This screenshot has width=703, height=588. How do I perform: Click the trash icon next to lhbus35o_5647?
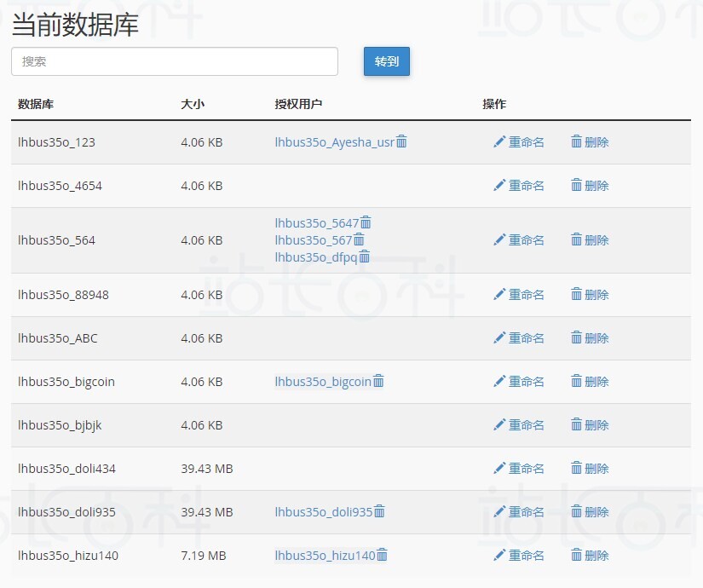tap(364, 222)
